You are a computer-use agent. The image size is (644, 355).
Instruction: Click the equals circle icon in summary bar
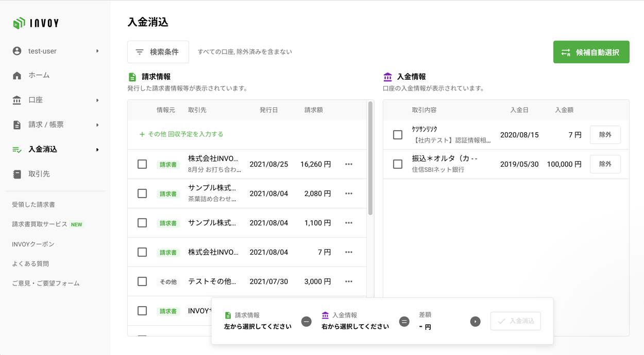(404, 322)
